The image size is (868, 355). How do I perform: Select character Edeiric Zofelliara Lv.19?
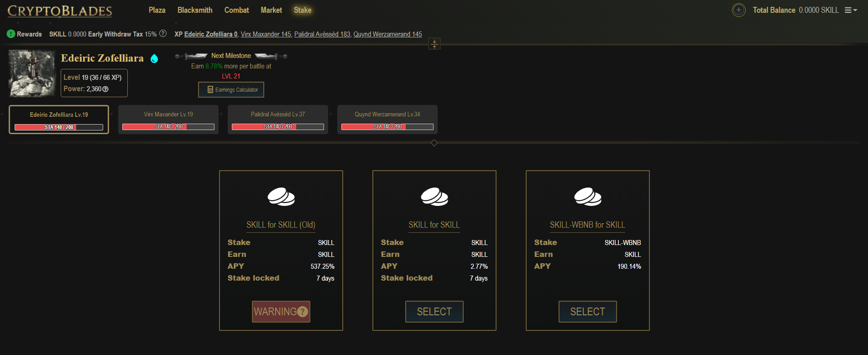(59, 120)
